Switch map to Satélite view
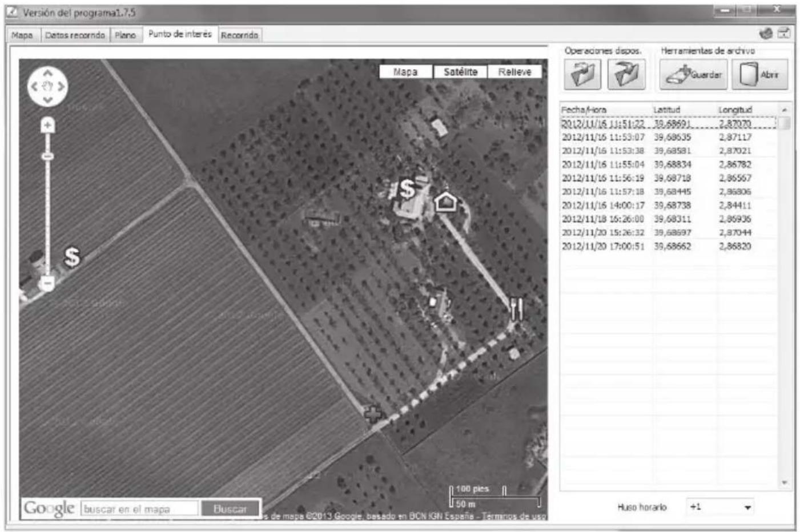Screen dimensions: 800x532 click(460, 72)
